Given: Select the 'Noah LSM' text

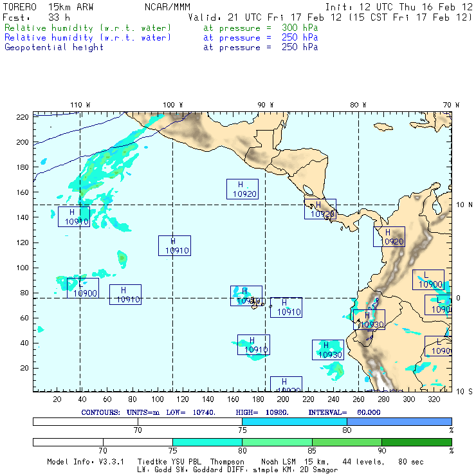Looking at the screenshot, I should tap(279, 462).
